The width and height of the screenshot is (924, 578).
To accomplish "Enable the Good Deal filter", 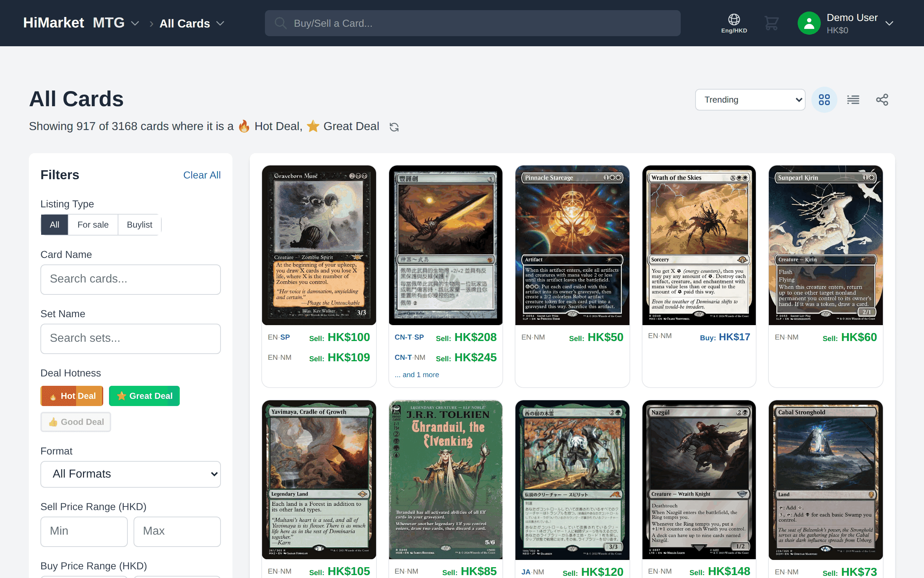I will point(75,422).
